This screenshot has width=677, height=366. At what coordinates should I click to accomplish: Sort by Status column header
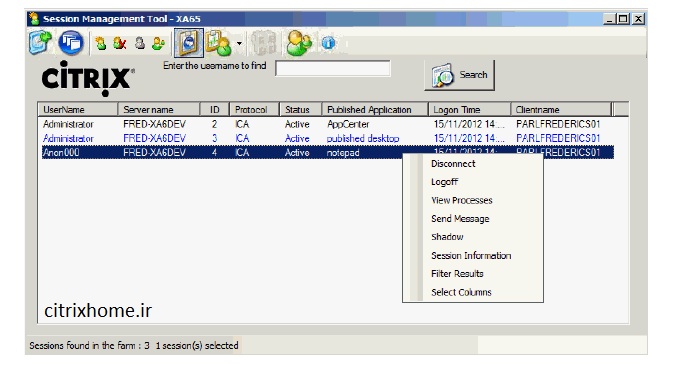click(301, 110)
